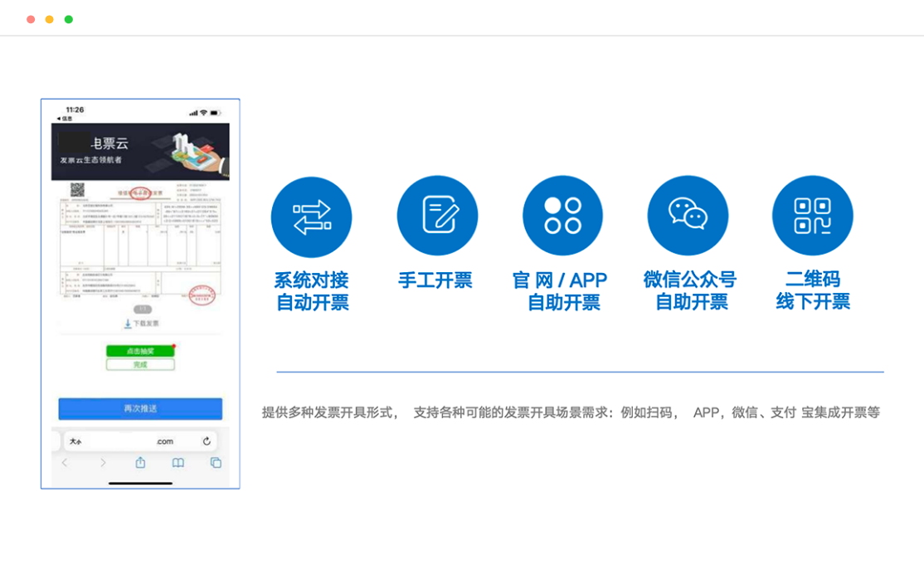Tap the blue 再次推送 button
Viewport: 924px width, 565px height.
coord(140,409)
